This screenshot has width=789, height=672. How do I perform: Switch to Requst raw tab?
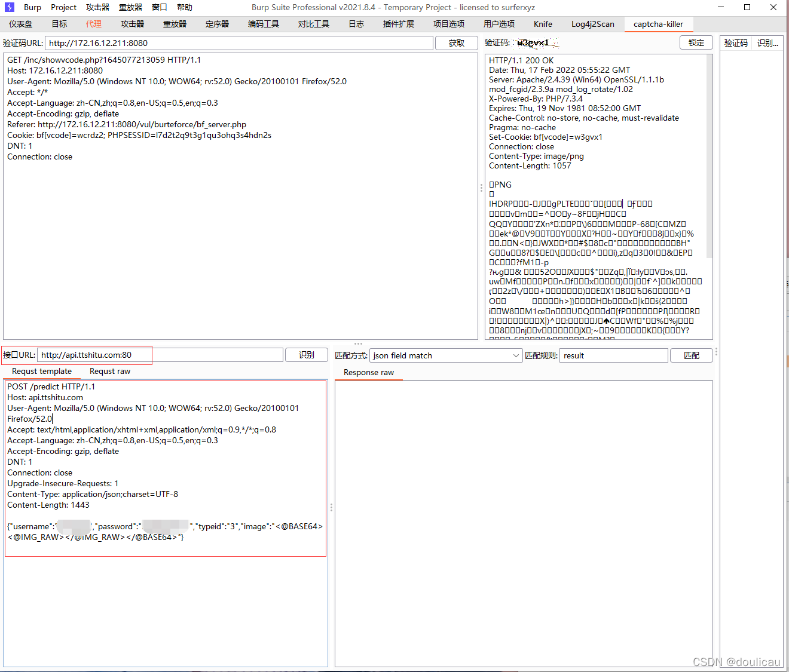click(x=110, y=372)
